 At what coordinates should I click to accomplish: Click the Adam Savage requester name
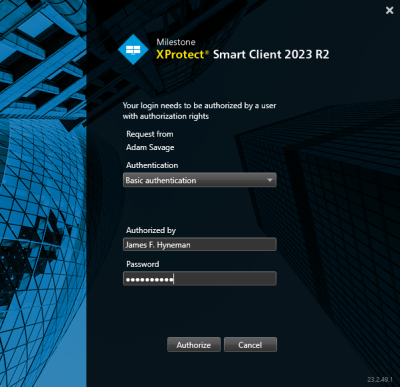(x=150, y=147)
